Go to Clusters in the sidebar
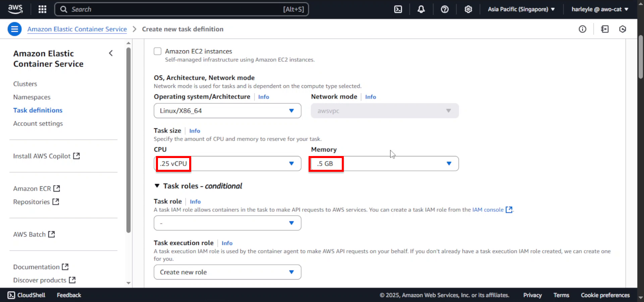Viewport: 644px width, 302px height. coord(25,84)
